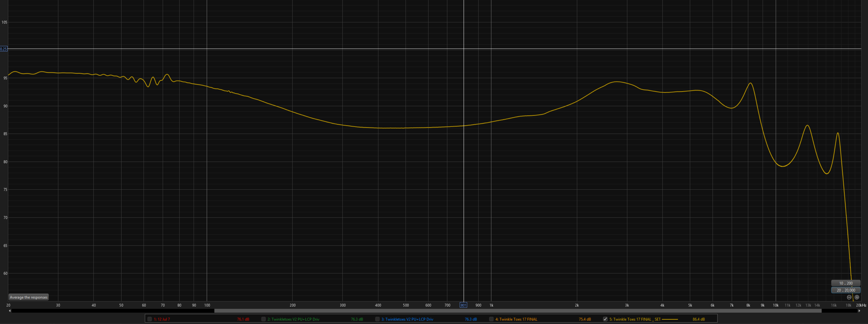The height and width of the screenshot is (324, 868).
Task: Click the 500 frequency axis label
Action: [406, 305]
